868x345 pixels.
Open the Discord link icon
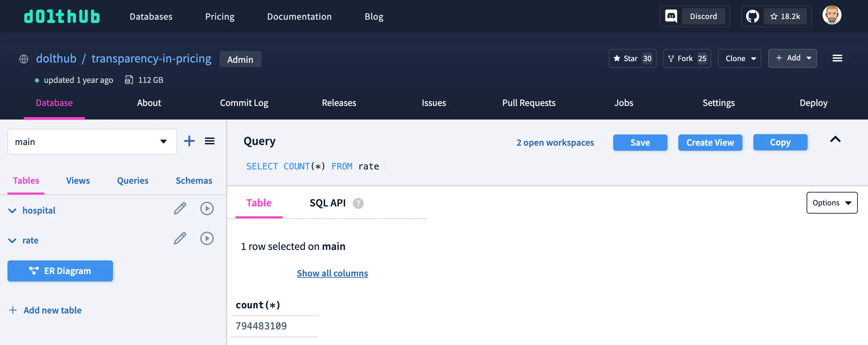point(671,16)
